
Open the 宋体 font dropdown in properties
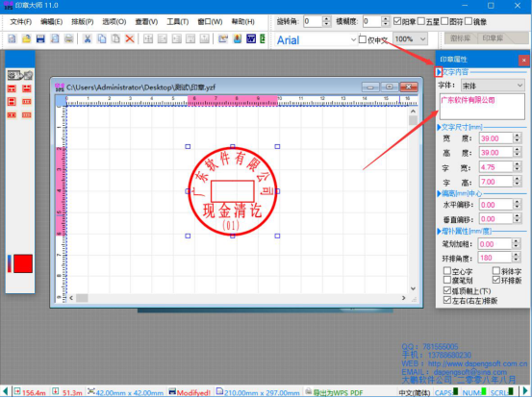[x=519, y=86]
